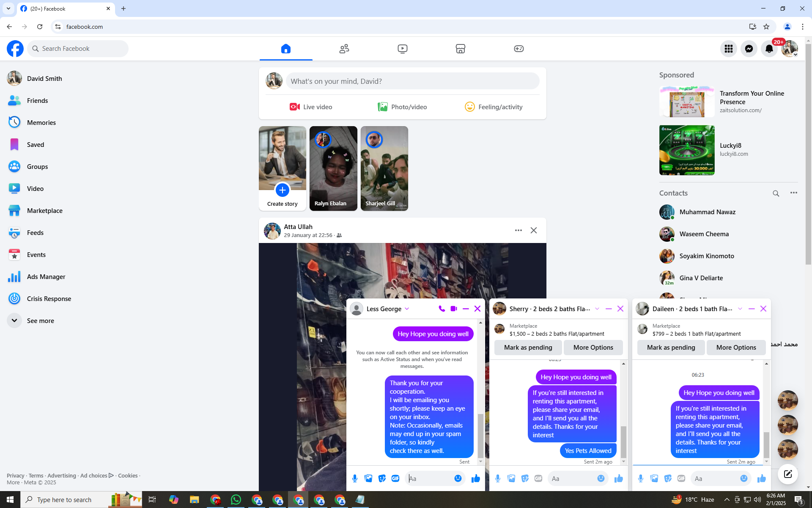Search contacts with magnifier icon
This screenshot has height=508, width=812.
tap(776, 193)
